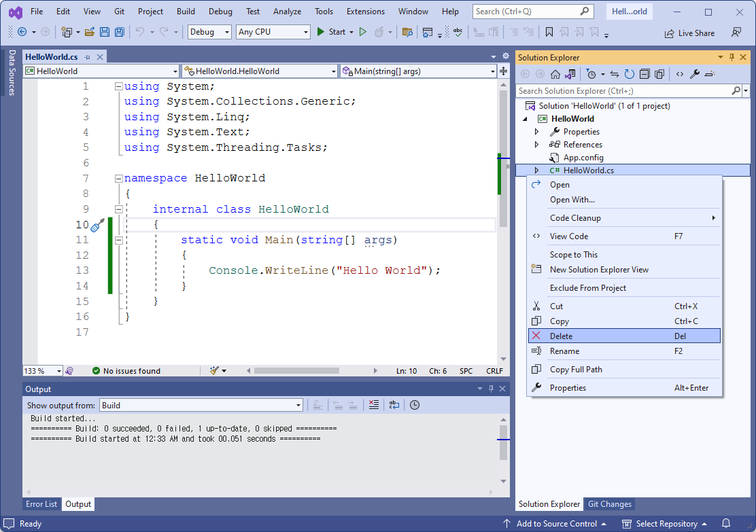
Task: Click Add to Source Control
Action: click(555, 523)
